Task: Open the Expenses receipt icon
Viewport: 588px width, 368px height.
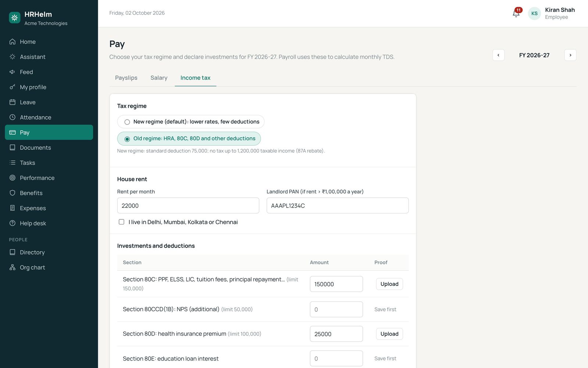Action: (12, 208)
